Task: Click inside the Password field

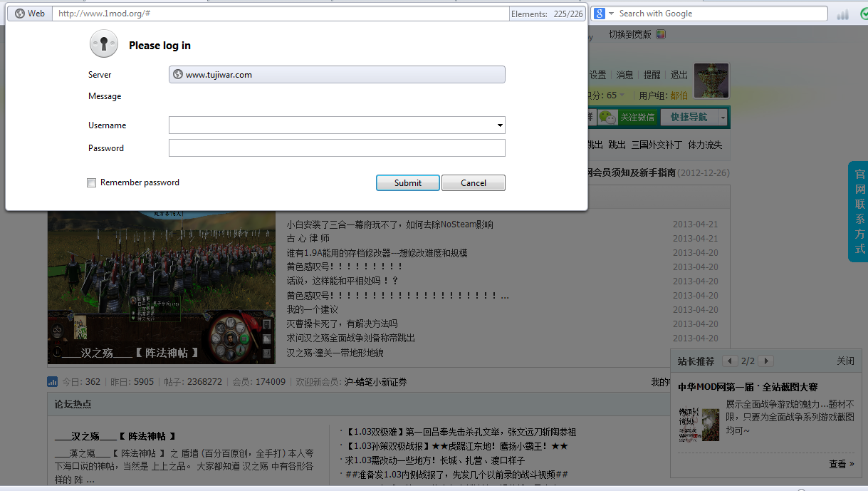Action: pos(337,148)
